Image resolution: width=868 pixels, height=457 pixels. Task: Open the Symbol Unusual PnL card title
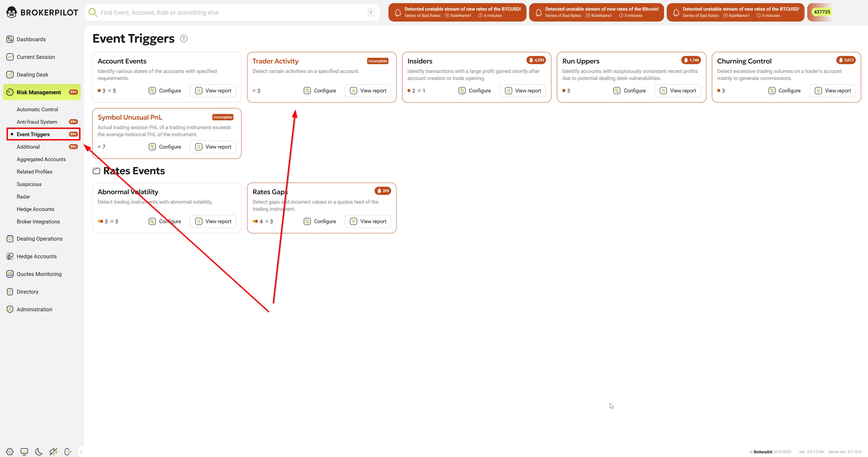130,117
